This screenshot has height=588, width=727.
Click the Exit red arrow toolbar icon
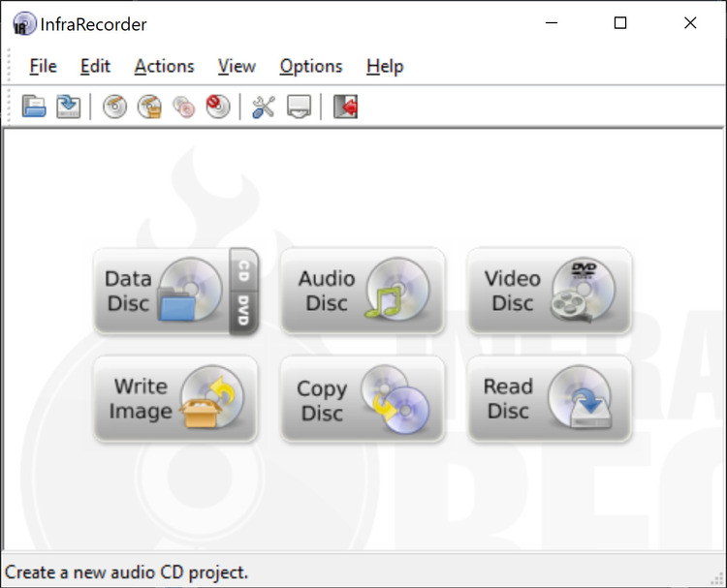(x=345, y=107)
